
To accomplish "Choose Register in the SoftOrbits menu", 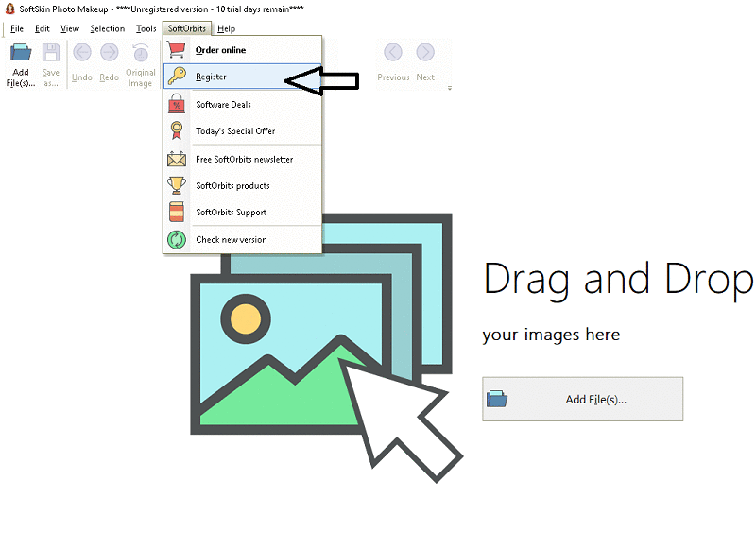I will pos(211,77).
